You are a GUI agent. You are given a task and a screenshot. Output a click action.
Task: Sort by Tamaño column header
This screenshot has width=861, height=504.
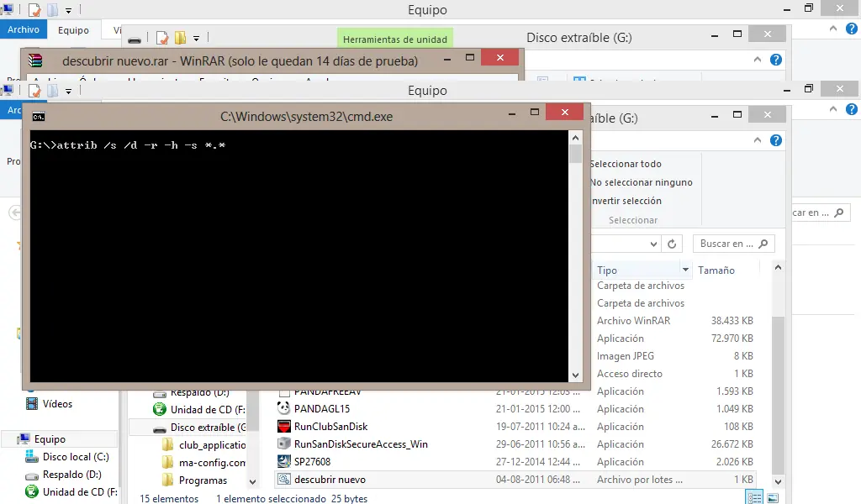click(x=716, y=270)
